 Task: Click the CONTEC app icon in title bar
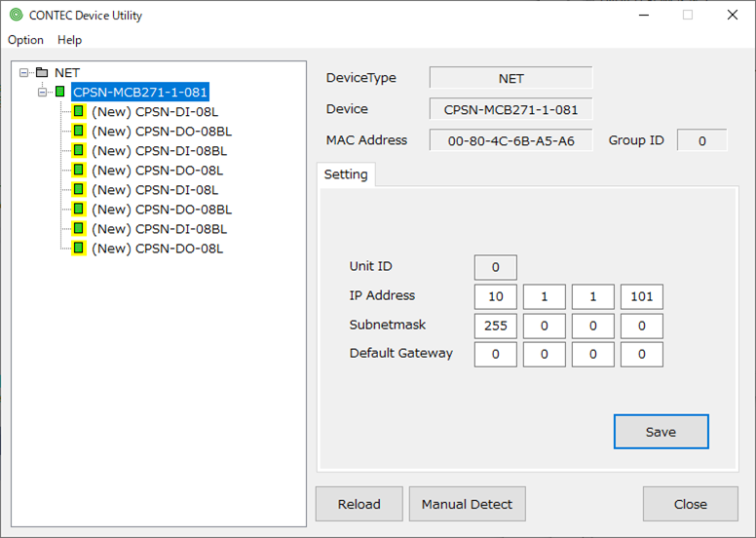click(x=16, y=15)
